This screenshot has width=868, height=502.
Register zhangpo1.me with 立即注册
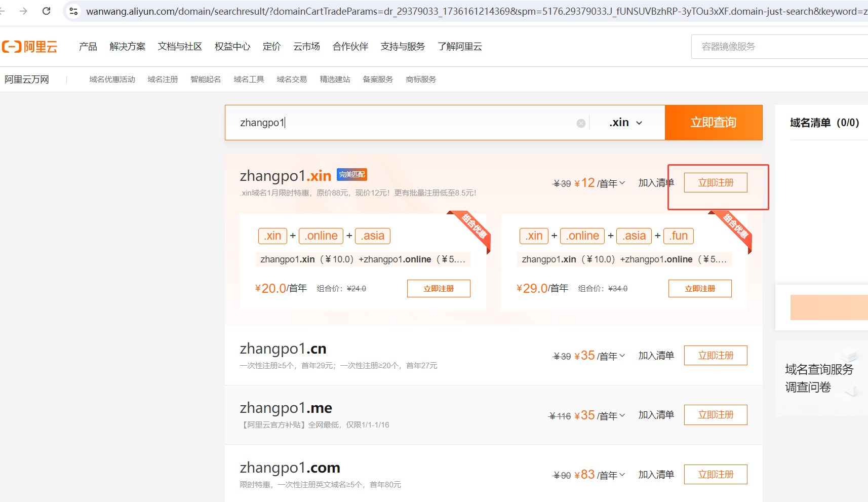tap(716, 415)
